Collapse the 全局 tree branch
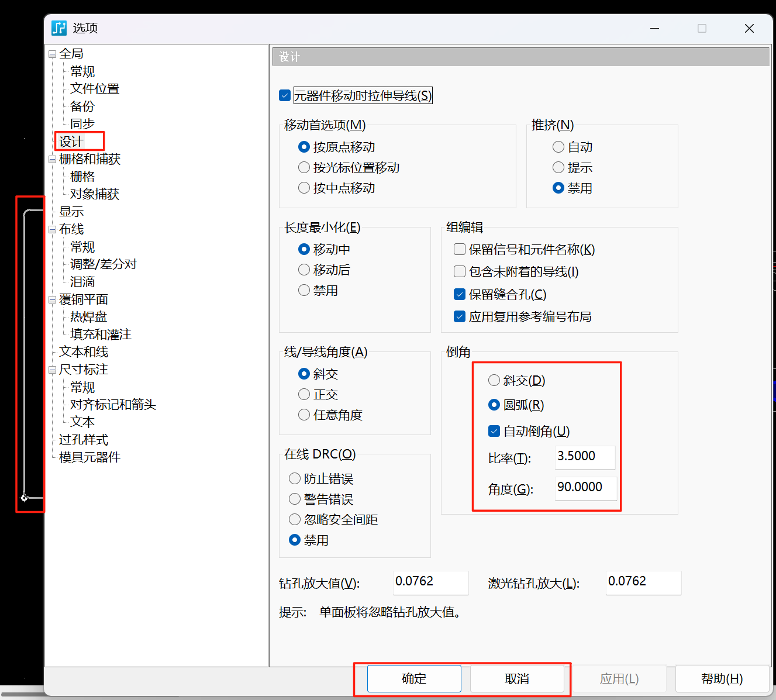The image size is (776, 700). click(53, 53)
